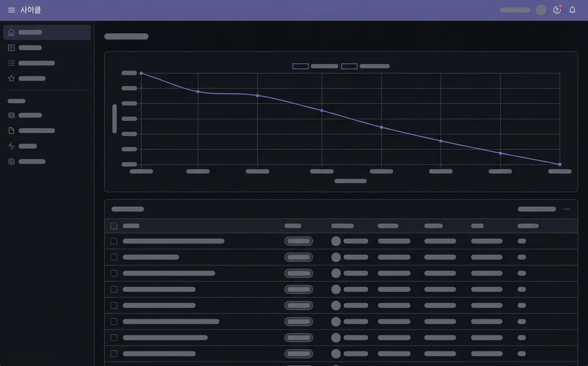The height and width of the screenshot is (366, 588).
Task: Select the home icon in the sidebar
Action: 12,32
